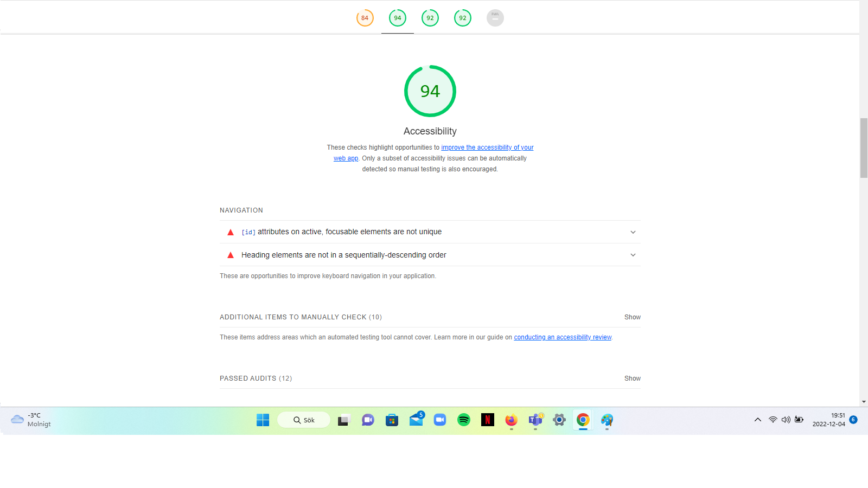Click the conducting an accessibility review link

click(562, 337)
